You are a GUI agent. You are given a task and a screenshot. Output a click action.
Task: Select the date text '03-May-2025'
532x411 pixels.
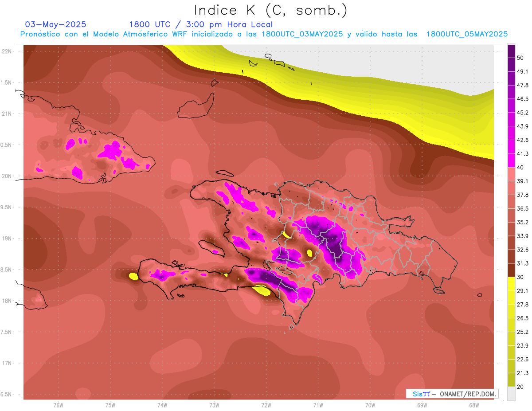[56, 24]
